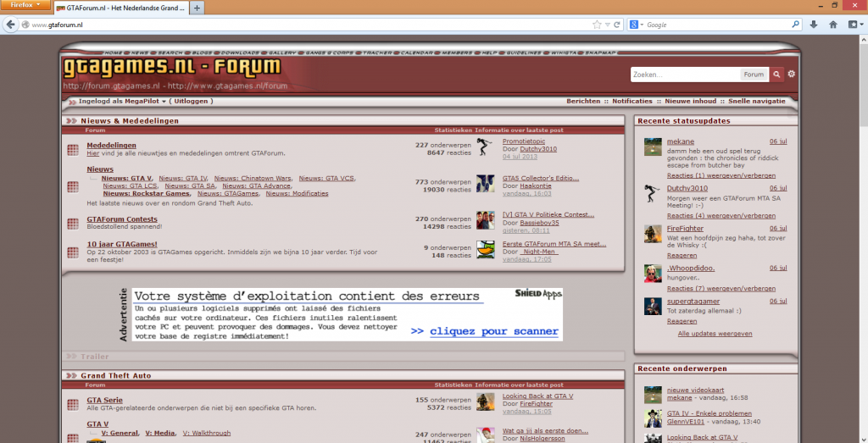Open MEMBERS in the top navigation
The image size is (868, 443).
tap(457, 53)
